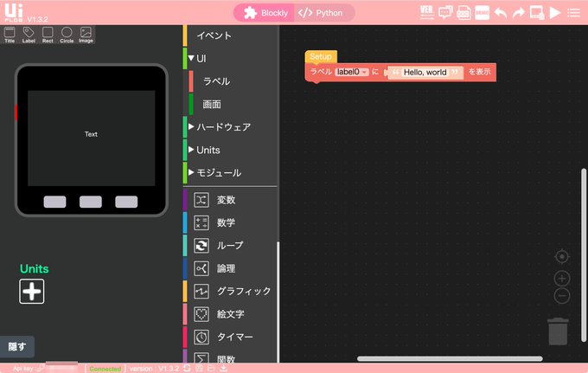Center the Blockly workspace with the target icon
Viewport: 588px width, 373px height.
pos(562,257)
